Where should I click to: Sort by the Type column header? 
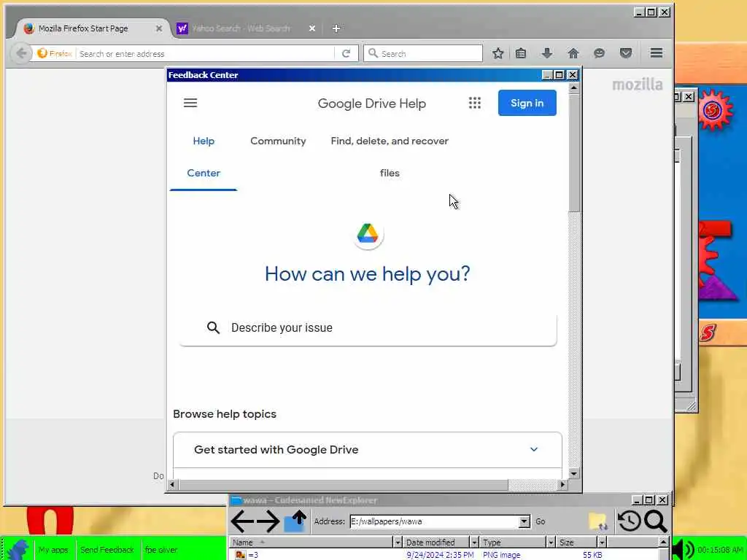(x=512, y=542)
